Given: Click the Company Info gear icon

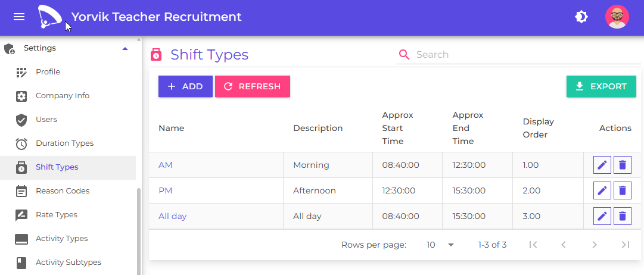Looking at the screenshot, I should click(21, 96).
